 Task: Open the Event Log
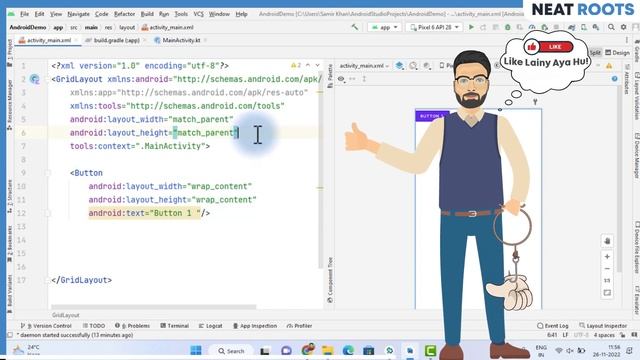[x=553, y=326]
